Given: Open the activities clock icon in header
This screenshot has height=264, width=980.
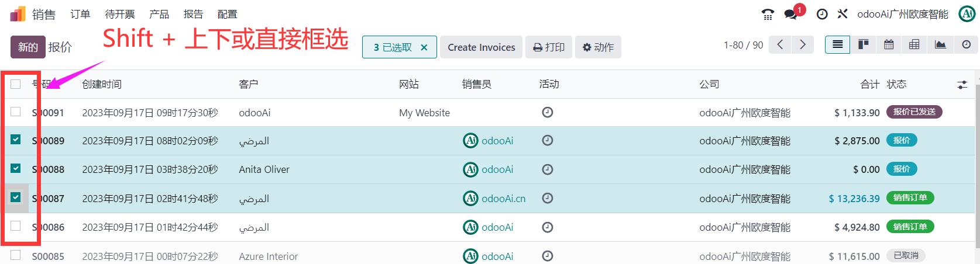Looking at the screenshot, I should pos(822,14).
